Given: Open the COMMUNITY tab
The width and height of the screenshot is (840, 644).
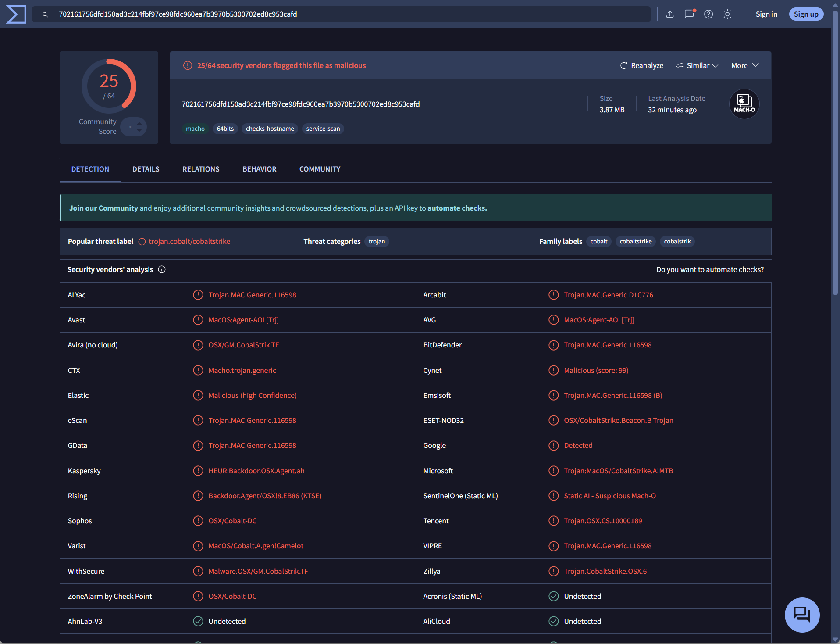Looking at the screenshot, I should coord(320,169).
